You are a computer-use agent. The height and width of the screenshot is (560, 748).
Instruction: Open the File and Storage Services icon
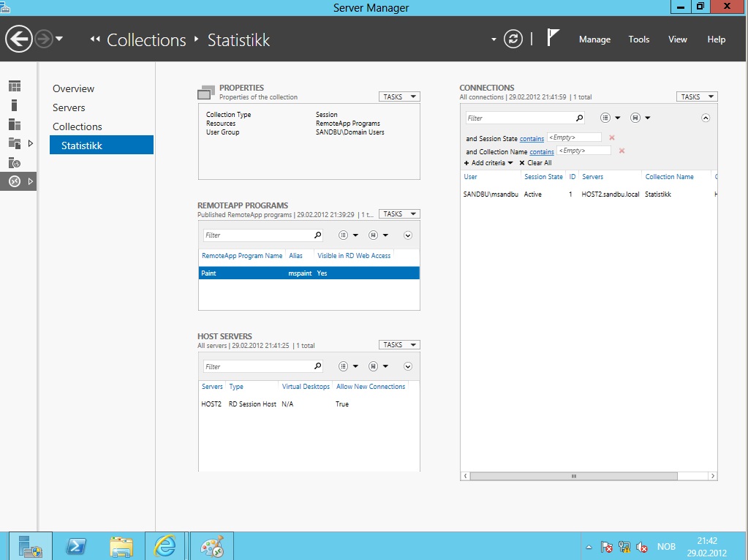pos(14,143)
